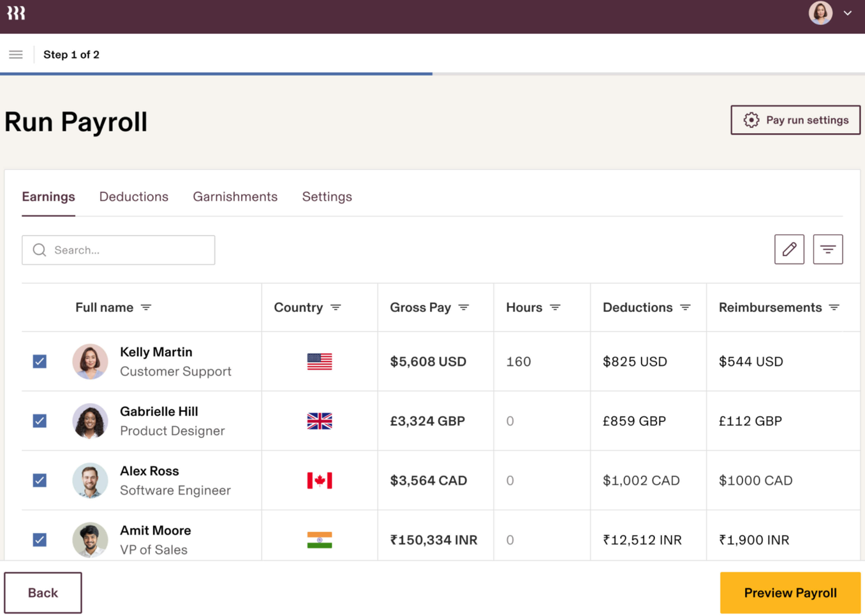Viewport: 865px width, 616px height.
Task: Open the hamburger menu next to Step 1 of 2
Action: tap(15, 54)
